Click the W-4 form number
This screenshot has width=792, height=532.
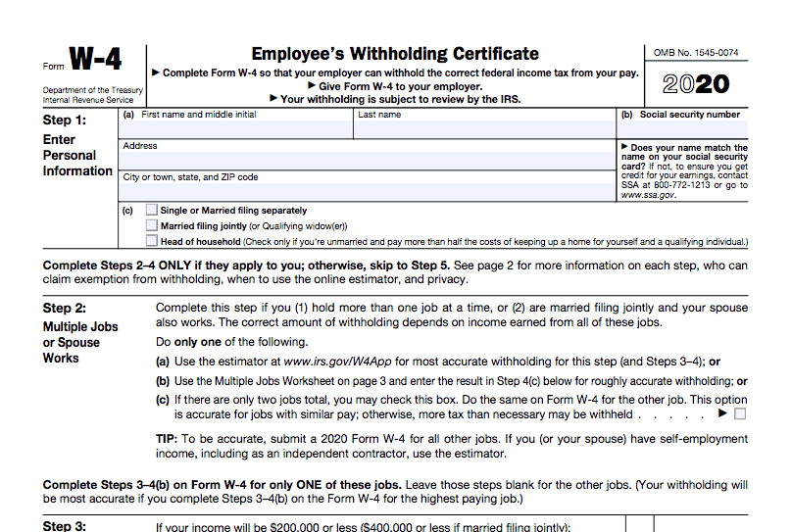coord(95,59)
